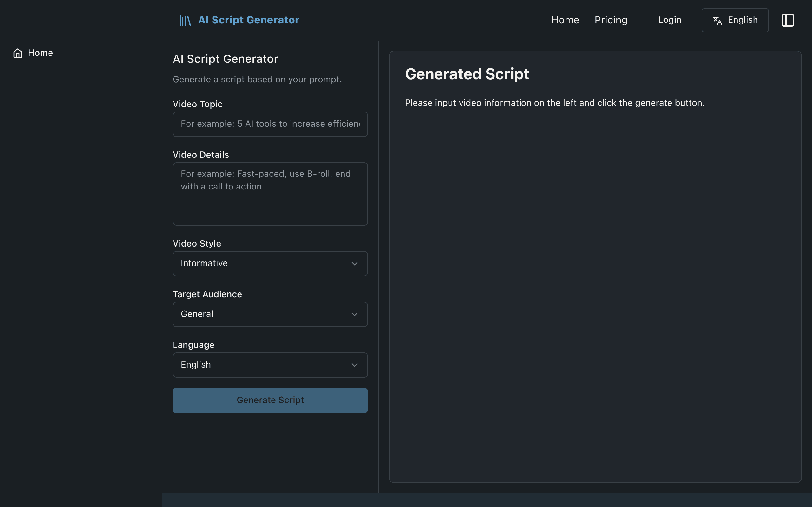The width and height of the screenshot is (812, 507).
Task: Click the Generate Script button
Action: coord(270,400)
